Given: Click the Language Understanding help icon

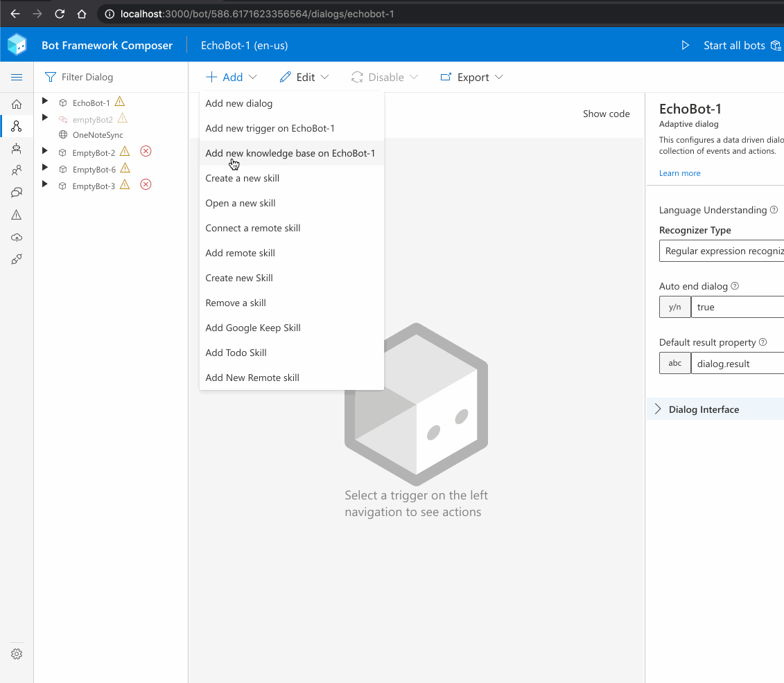Looking at the screenshot, I should (774, 210).
